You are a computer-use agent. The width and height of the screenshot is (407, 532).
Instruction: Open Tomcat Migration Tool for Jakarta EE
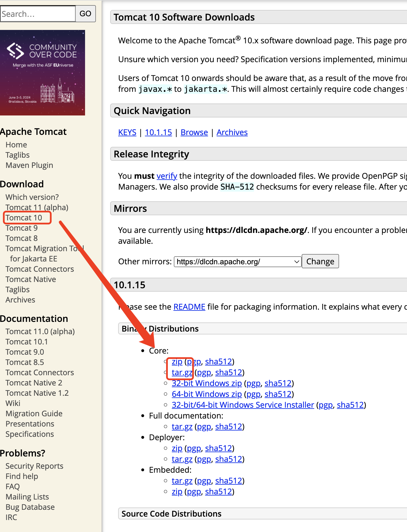(x=45, y=254)
